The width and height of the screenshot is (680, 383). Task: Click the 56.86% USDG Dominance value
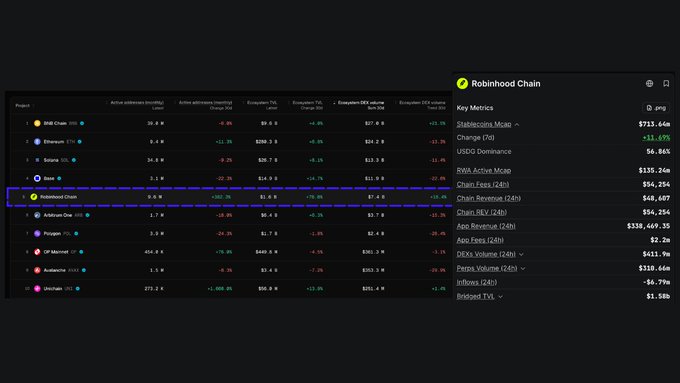pyautogui.click(x=658, y=151)
